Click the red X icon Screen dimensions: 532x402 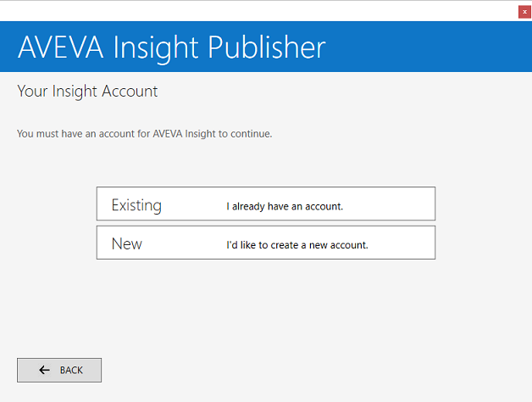click(x=524, y=12)
